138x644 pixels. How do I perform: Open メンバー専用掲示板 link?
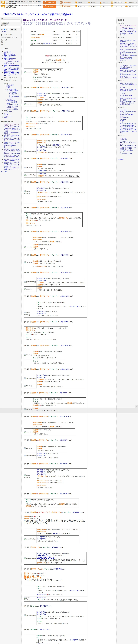(x=12, y=102)
